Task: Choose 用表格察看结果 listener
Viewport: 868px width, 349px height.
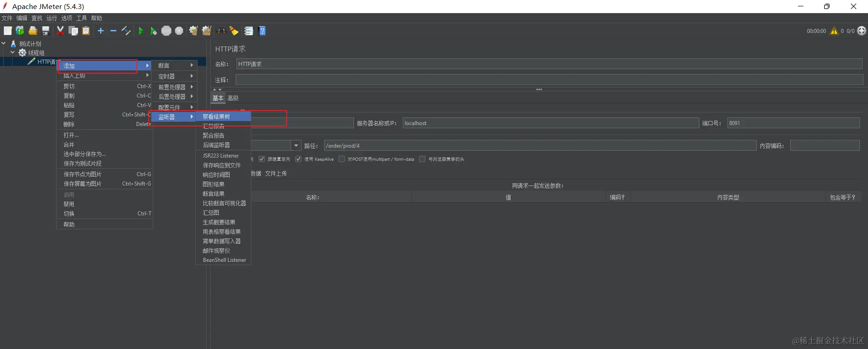Action: coord(223,232)
